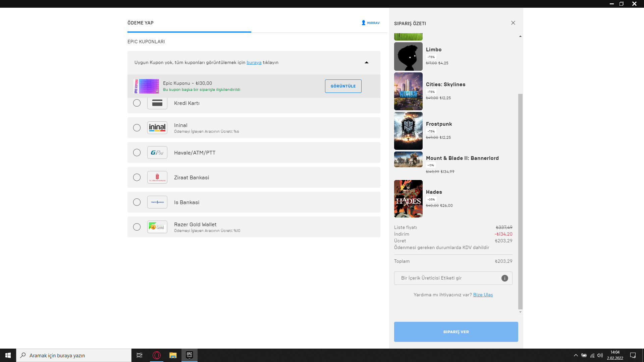644x362 pixels.
Task: Click the order summary scroll-down arrow
Action: [x=520, y=312]
